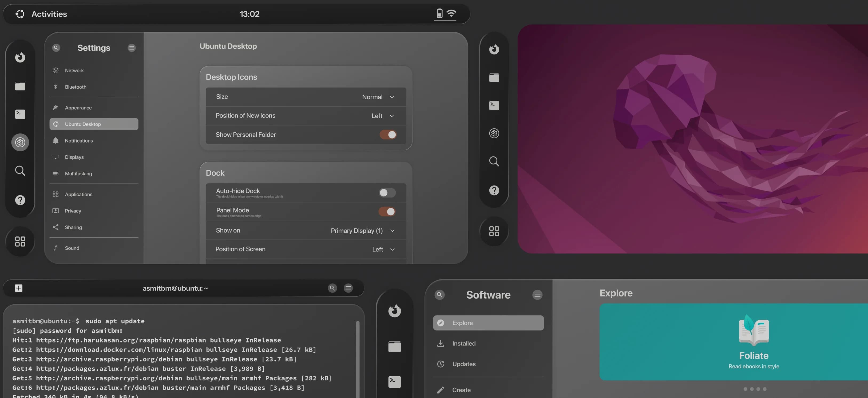The image size is (868, 398).
Task: Open the app grid from the dock
Action: (x=20, y=241)
